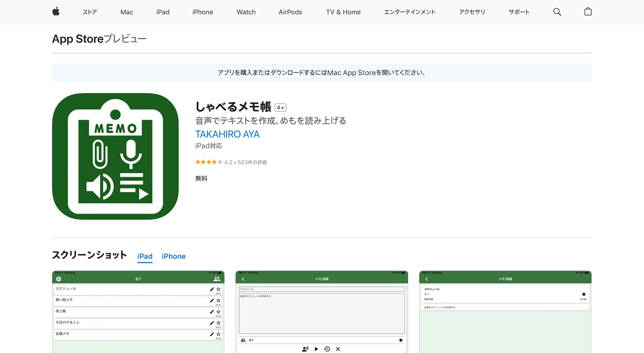Click the iPad対応 compatibility text
Screen dimensions: 644x353
pos(208,146)
